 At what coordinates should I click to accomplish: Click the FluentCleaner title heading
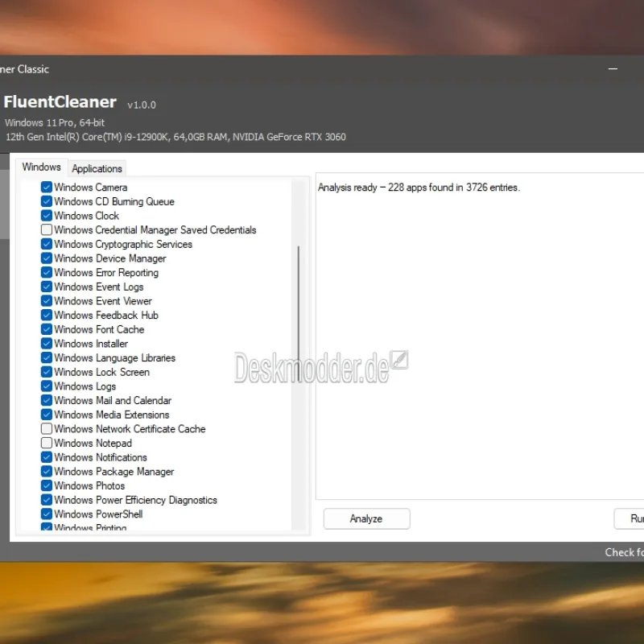60,102
